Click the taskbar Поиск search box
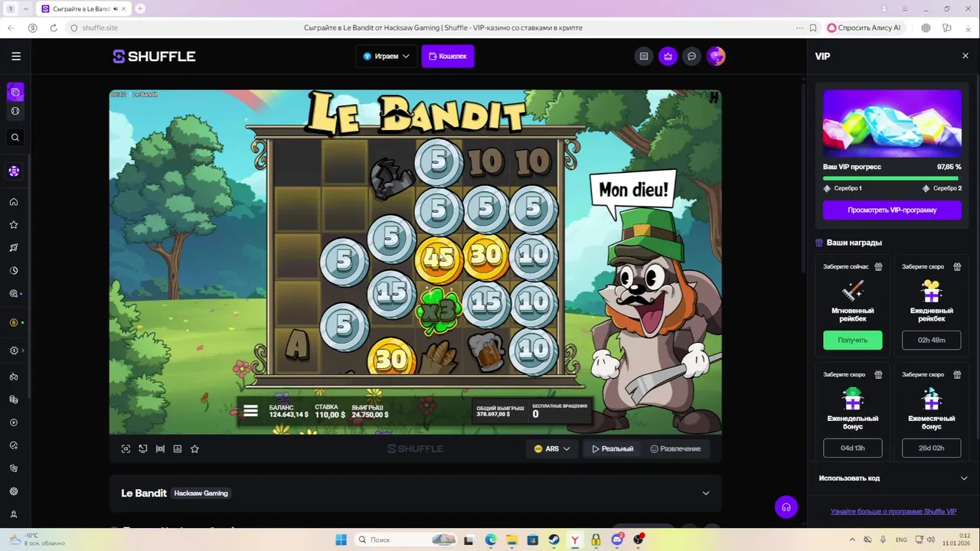 [408, 540]
